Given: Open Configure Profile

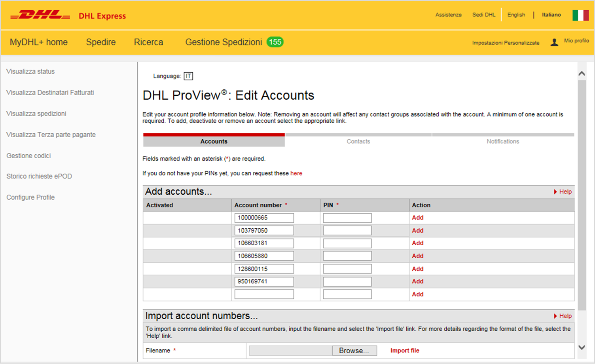Looking at the screenshot, I should [x=30, y=197].
